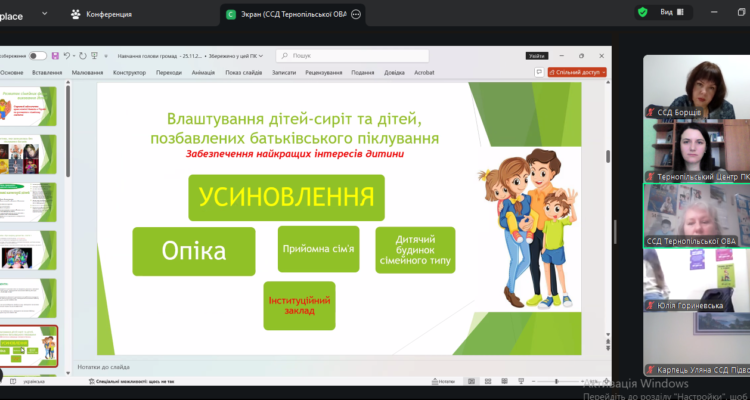This screenshot has height=400, width=750.
Task: Open the Анімація ribbon tab
Action: [202, 72]
